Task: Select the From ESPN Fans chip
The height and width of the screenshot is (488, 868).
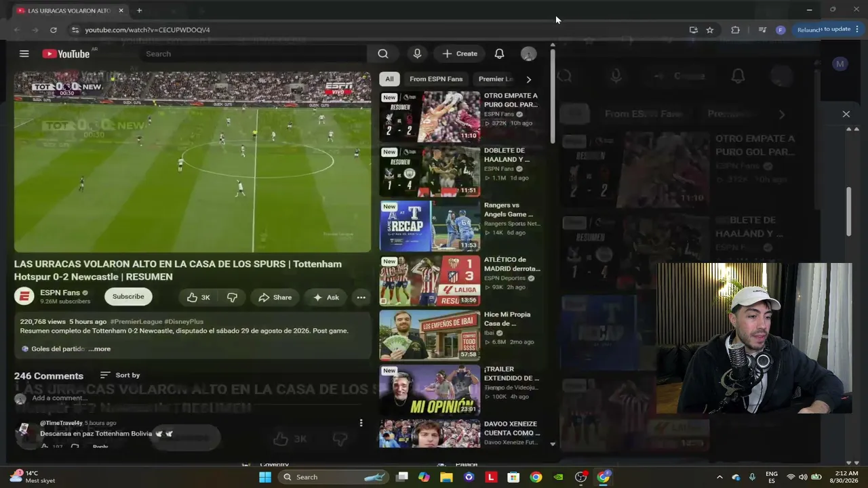Action: [x=436, y=79]
